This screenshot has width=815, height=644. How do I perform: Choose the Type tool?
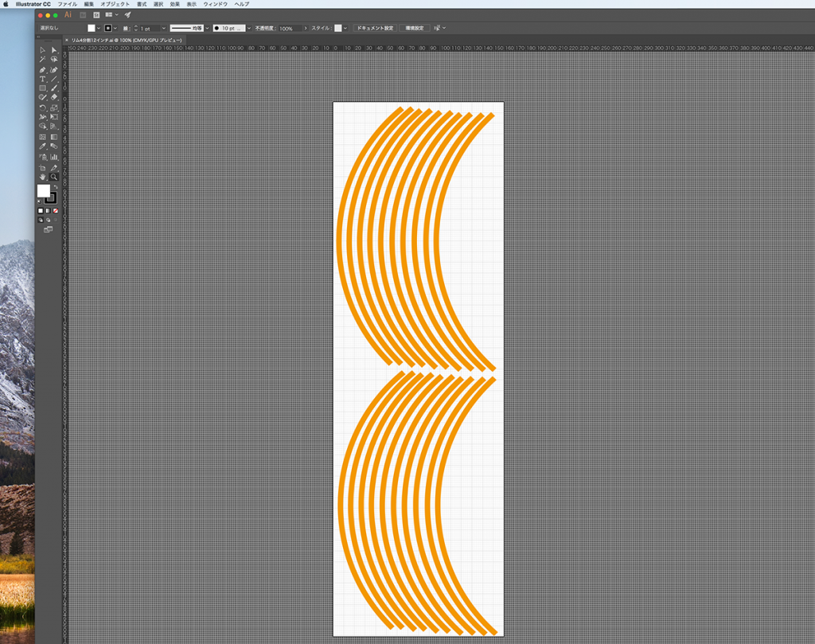point(43,79)
